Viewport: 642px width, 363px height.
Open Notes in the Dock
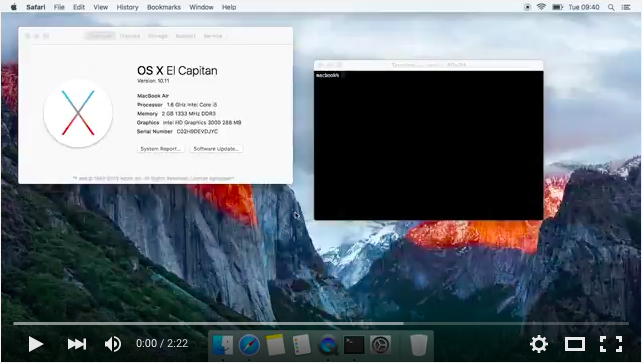tap(275, 345)
